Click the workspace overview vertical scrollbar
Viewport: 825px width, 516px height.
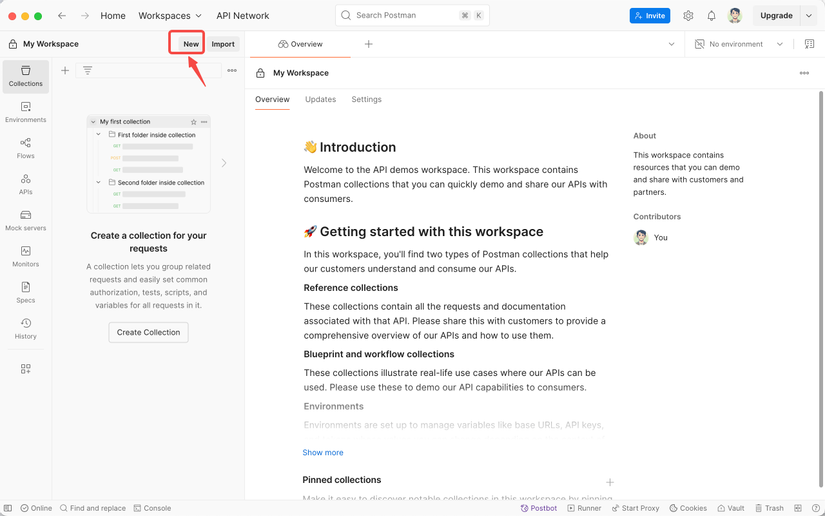coord(820,289)
